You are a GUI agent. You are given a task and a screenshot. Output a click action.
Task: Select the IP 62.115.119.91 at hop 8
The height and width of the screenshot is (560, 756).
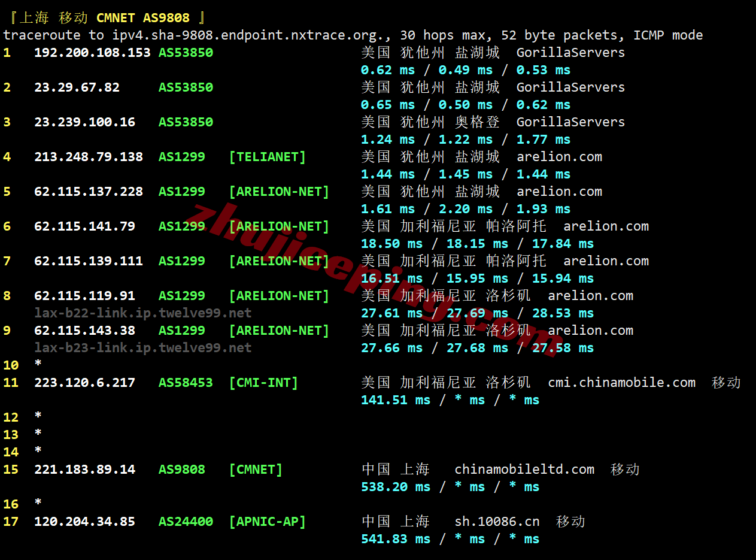pos(84,296)
